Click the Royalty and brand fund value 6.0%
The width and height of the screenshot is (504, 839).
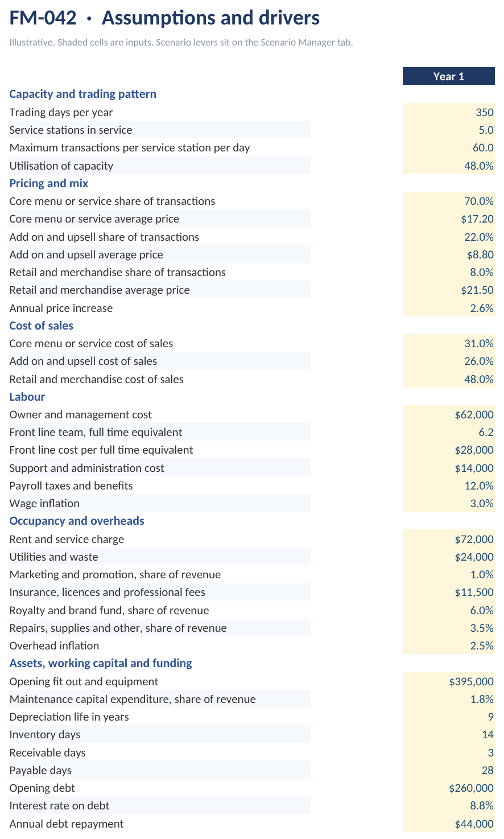tap(449, 610)
